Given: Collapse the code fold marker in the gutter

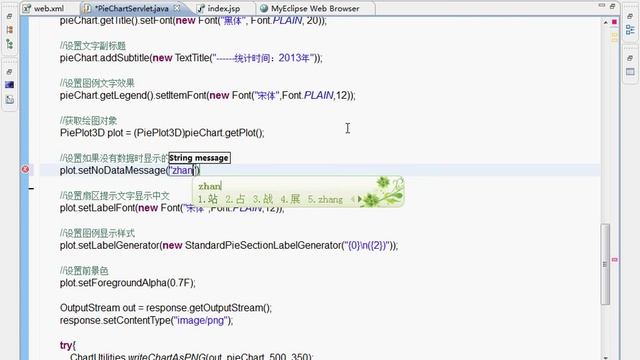Looking at the screenshot, I should coord(31,189).
